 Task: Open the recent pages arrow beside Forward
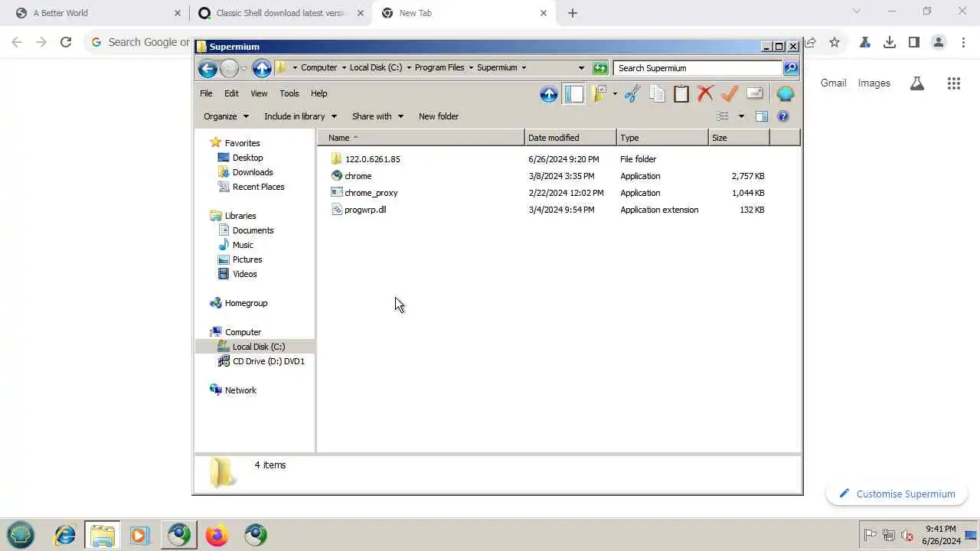pyautogui.click(x=243, y=69)
